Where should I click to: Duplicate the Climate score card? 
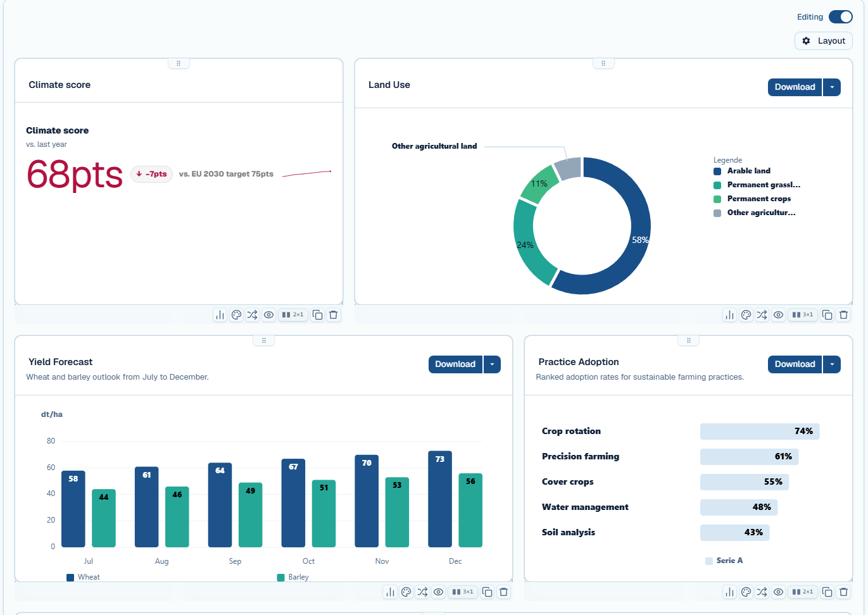[x=318, y=314]
